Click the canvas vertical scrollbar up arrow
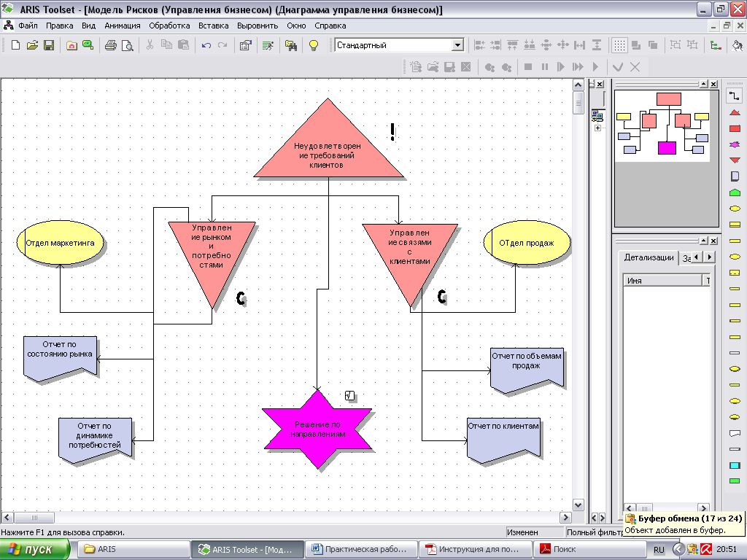This screenshot has width=747, height=560. tap(578, 85)
